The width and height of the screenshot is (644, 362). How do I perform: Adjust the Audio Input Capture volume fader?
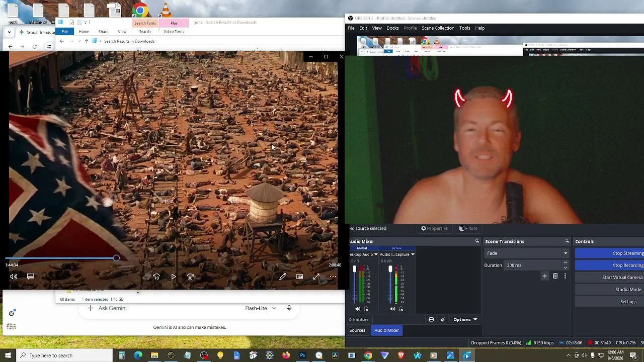390,269
